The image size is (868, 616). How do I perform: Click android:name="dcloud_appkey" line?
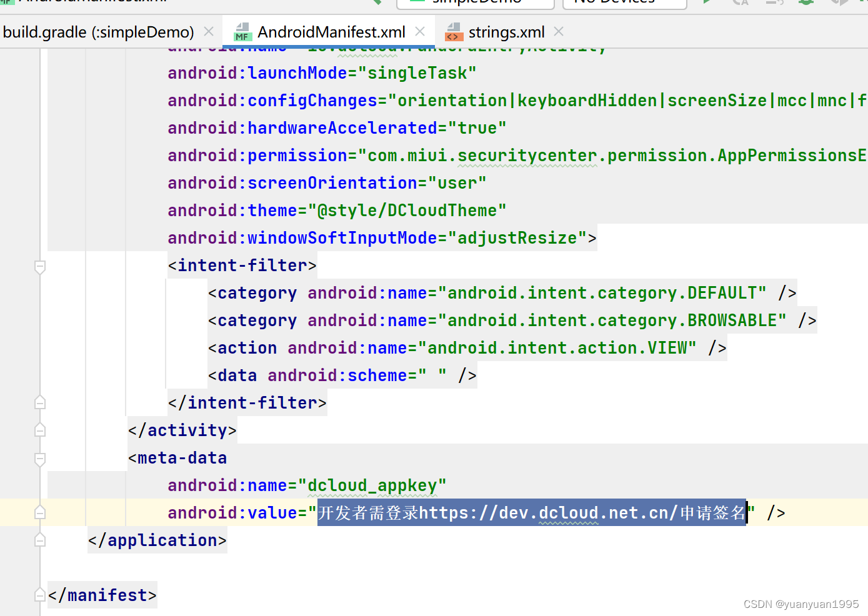[307, 485]
